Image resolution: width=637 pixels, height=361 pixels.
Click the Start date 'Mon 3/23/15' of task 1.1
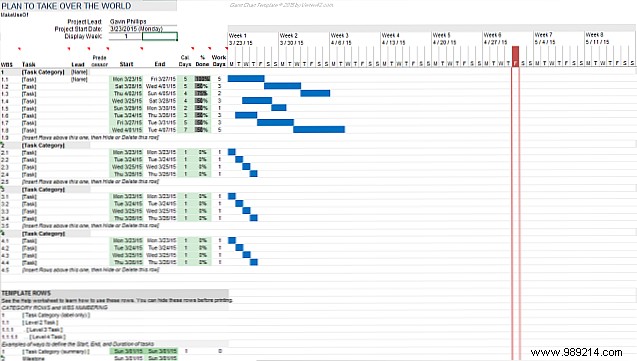click(127, 79)
